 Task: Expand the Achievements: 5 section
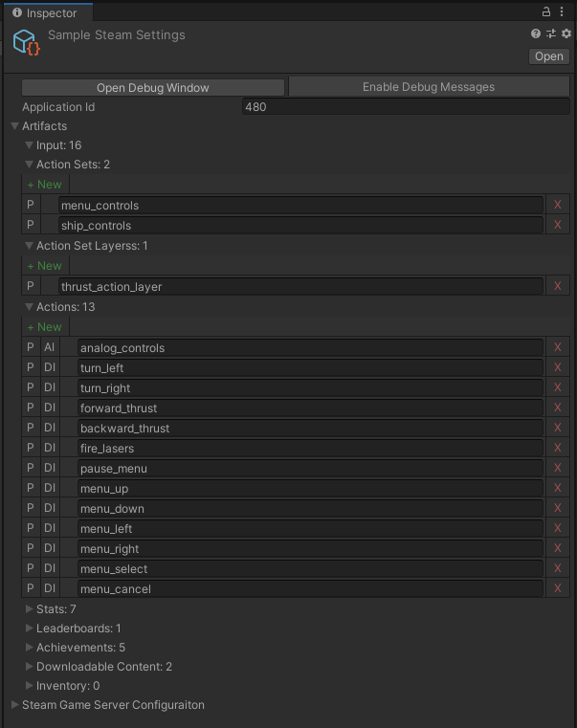pyautogui.click(x=30, y=648)
